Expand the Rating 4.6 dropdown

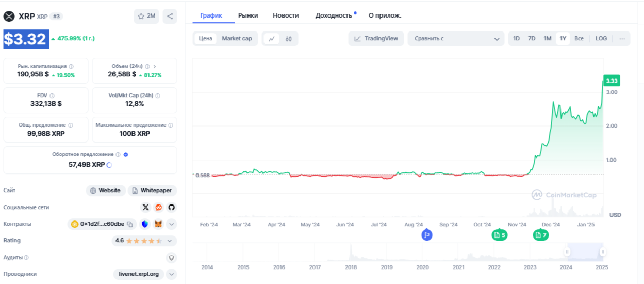point(171,241)
